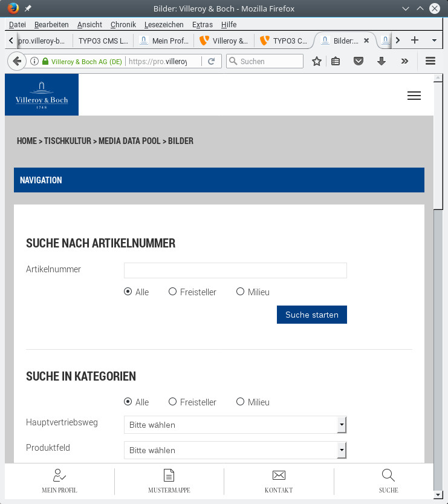Click the pin icon in title bar

28,8
